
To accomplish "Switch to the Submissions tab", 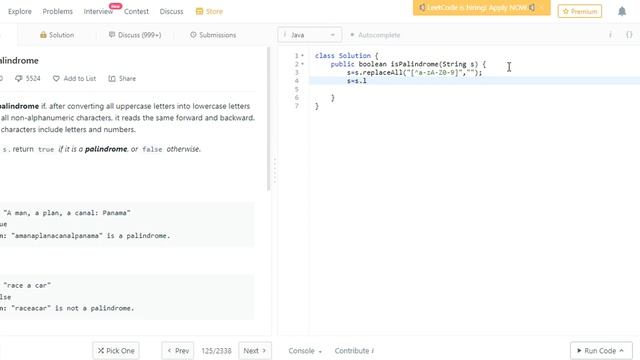I will 213,35.
